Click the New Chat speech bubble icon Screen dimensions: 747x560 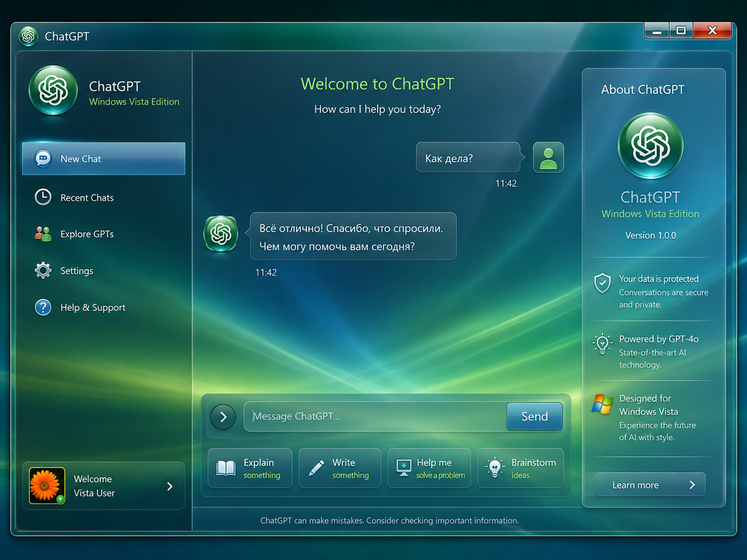pos(43,159)
